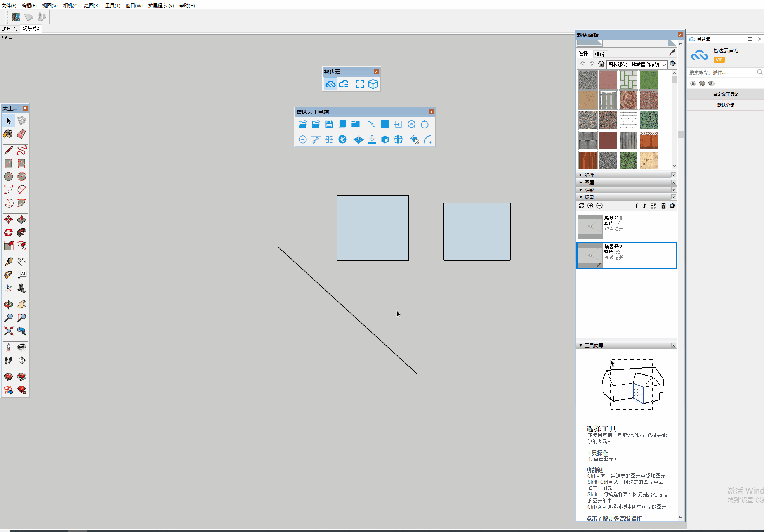The width and height of the screenshot is (764, 532).
Task: Open the material category dropdown
Action: coord(664,65)
